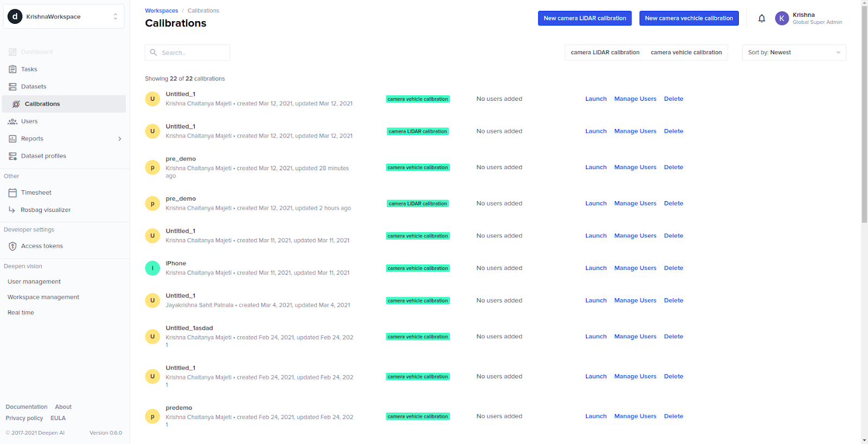Open the Sort by Newest dropdown
868x444 pixels.
click(794, 53)
